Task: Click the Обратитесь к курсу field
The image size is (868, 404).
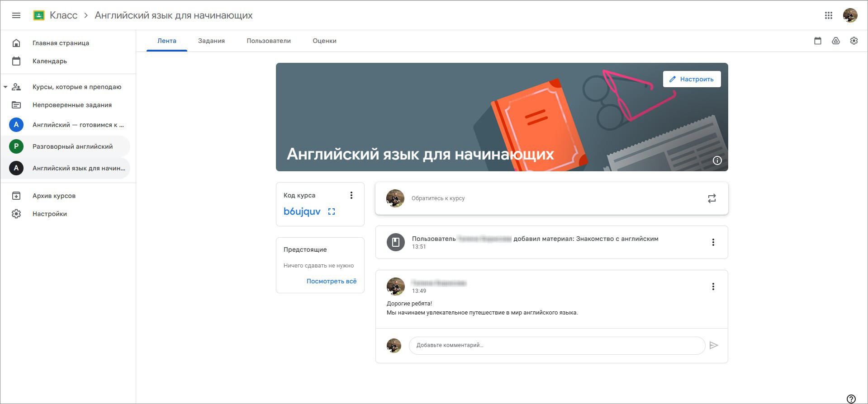Action: 552,198
